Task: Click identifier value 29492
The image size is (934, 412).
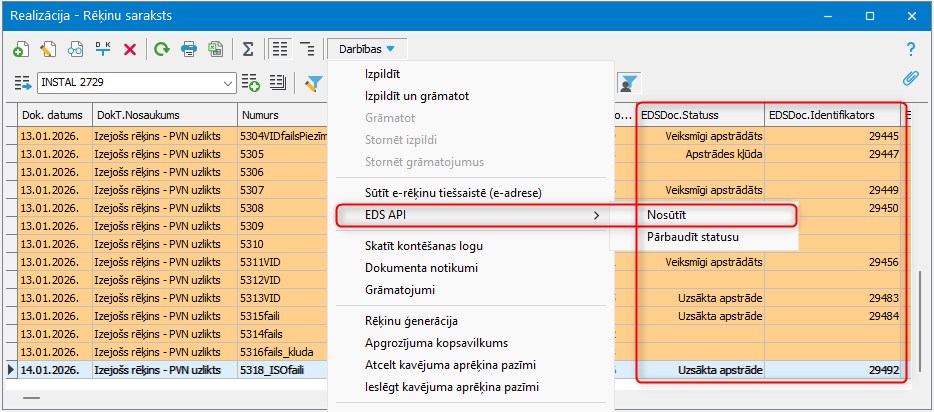Action: tap(883, 370)
